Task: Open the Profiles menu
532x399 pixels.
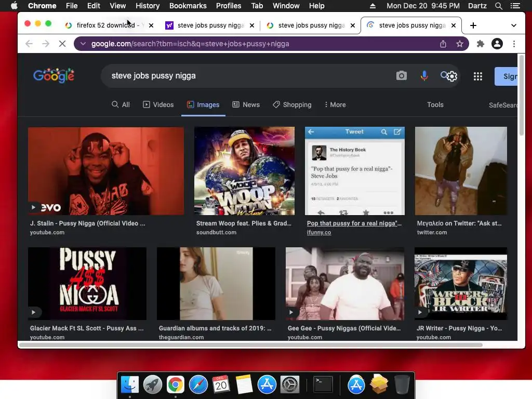Action: pos(229,6)
